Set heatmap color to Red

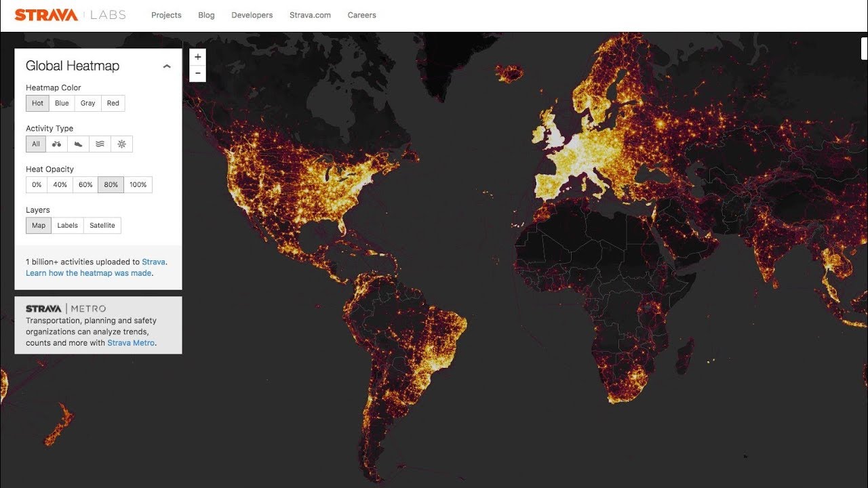click(x=113, y=103)
